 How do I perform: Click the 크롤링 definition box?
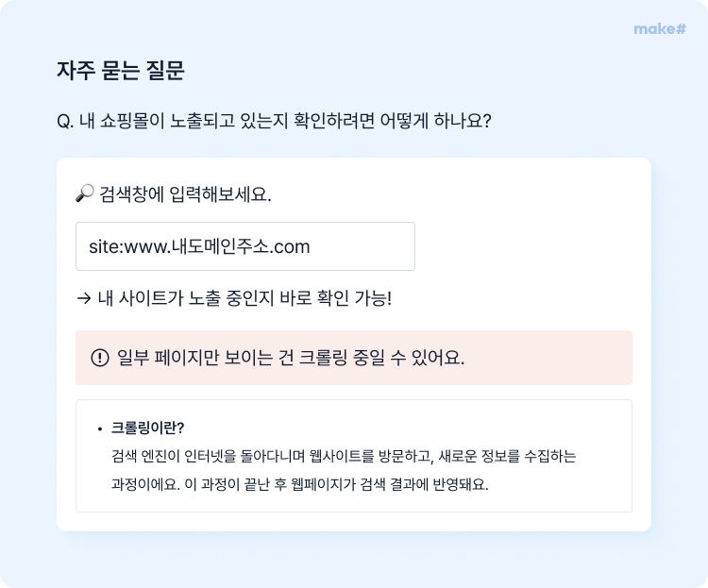point(354,456)
